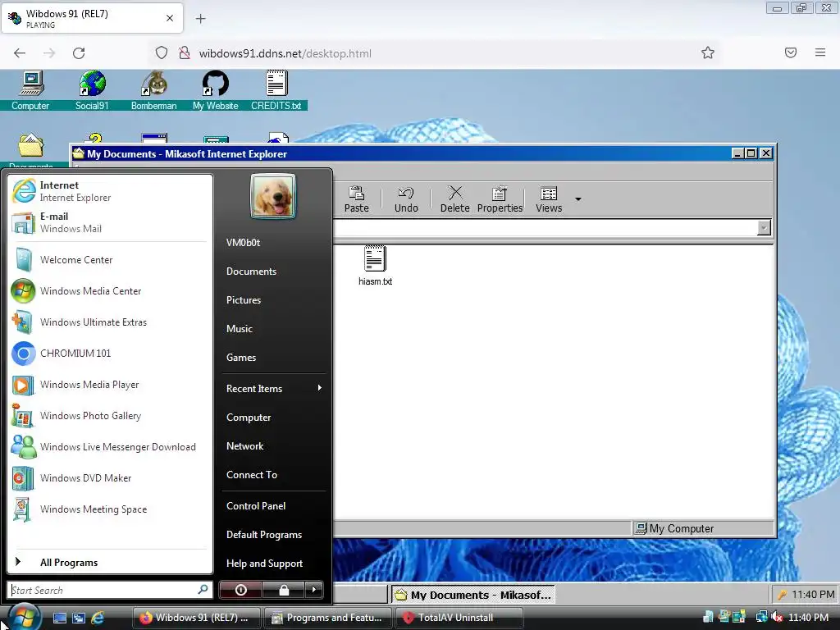Bookmark this page with star icon
840x630 pixels.
(708, 53)
